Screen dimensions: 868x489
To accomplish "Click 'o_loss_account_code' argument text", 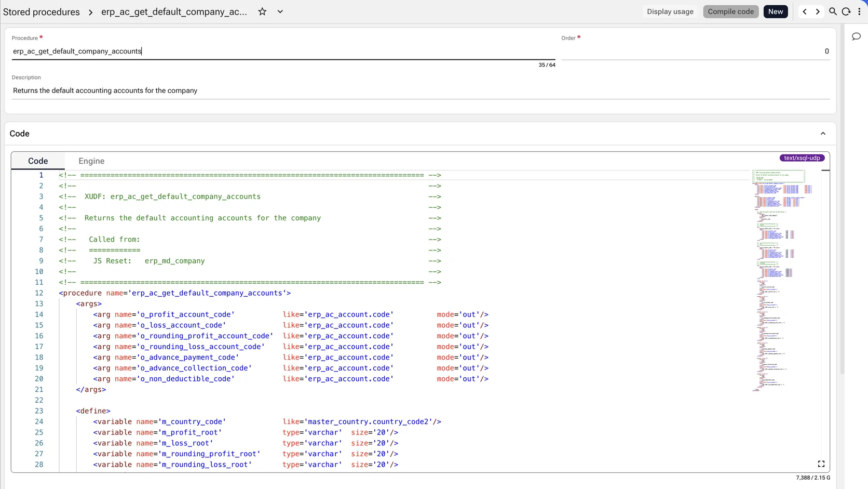I will pos(181,325).
